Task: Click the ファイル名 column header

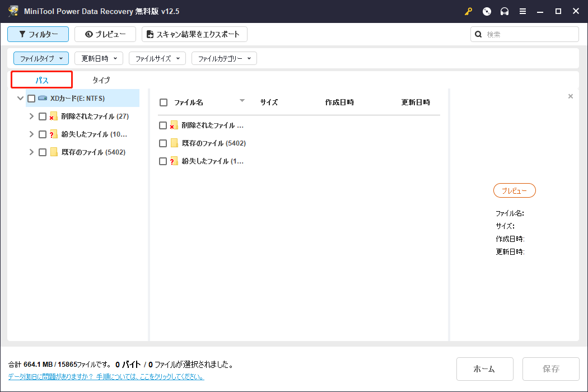Action: 189,102
